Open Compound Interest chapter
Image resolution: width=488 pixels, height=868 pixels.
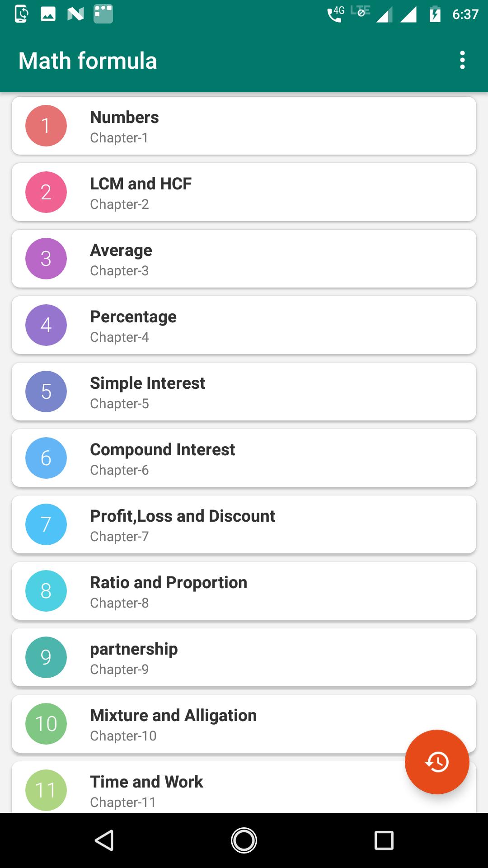pyautogui.click(x=244, y=458)
